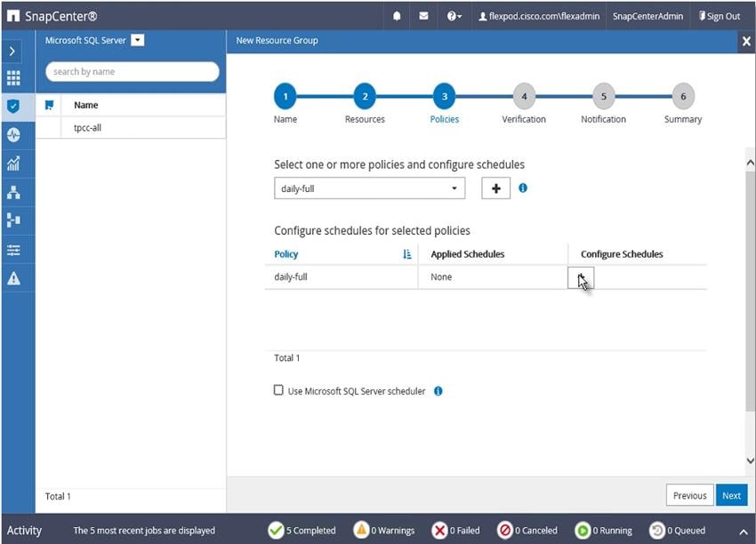The width and height of the screenshot is (756, 544).
Task: Open the daily-full policy dropdown
Action: pos(369,188)
